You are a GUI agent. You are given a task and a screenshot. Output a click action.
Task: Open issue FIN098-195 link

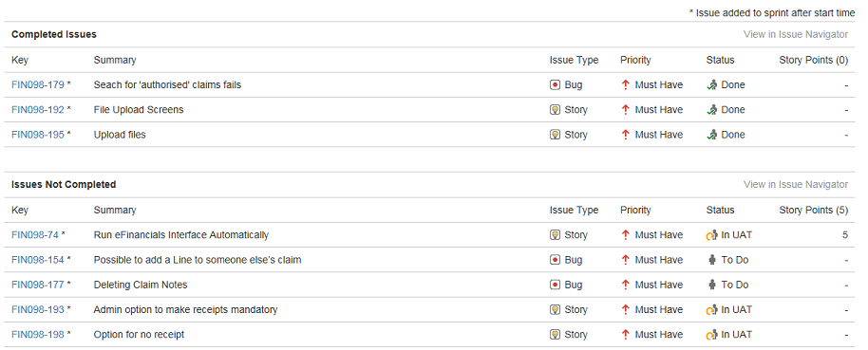tap(38, 135)
